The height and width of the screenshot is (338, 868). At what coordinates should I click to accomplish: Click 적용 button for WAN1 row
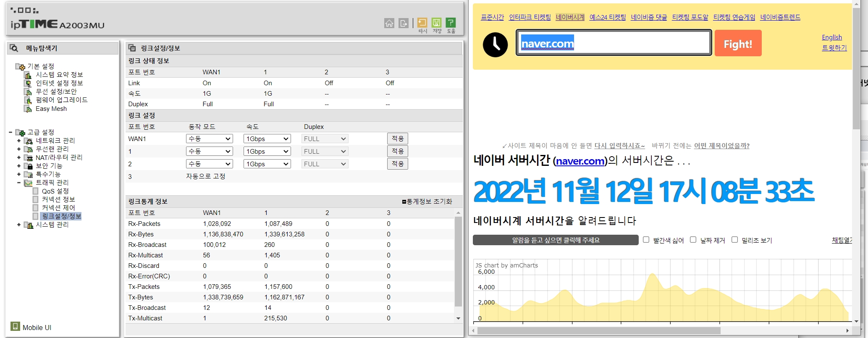pyautogui.click(x=397, y=139)
